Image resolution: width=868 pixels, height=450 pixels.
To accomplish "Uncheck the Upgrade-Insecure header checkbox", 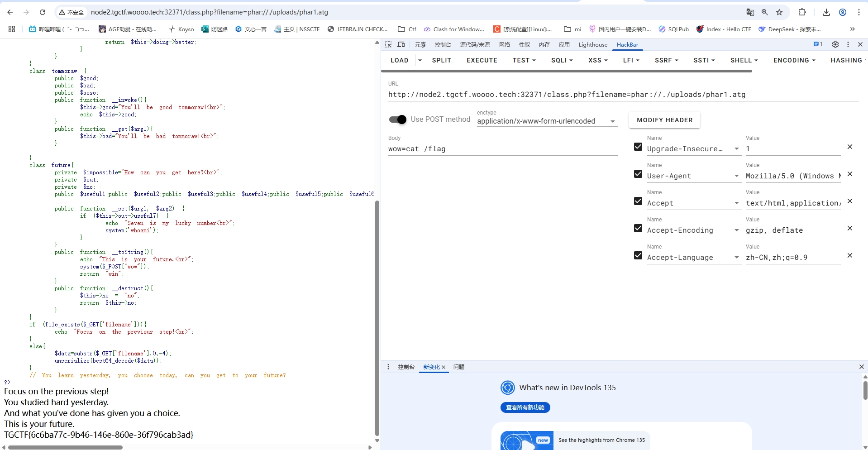I will click(x=638, y=147).
